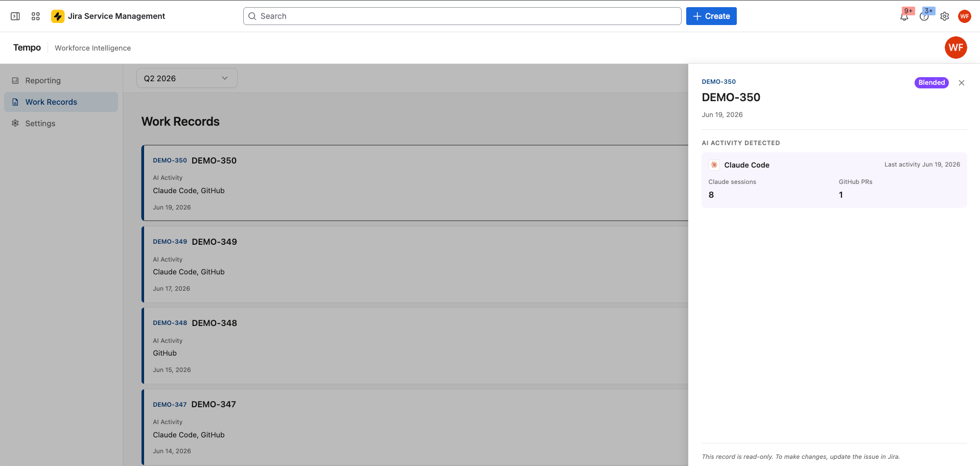Open the DEMO-348 issue key link
980x466 pixels.
(170, 323)
